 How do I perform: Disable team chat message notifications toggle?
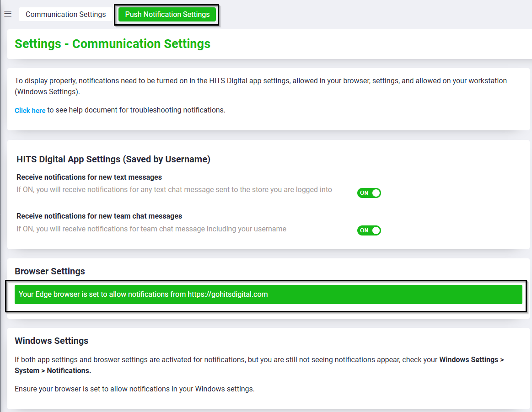369,230
